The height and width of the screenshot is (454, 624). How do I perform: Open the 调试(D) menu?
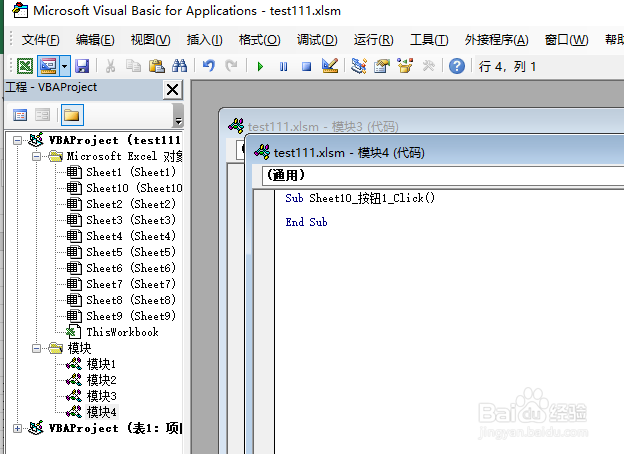pyautogui.click(x=317, y=40)
